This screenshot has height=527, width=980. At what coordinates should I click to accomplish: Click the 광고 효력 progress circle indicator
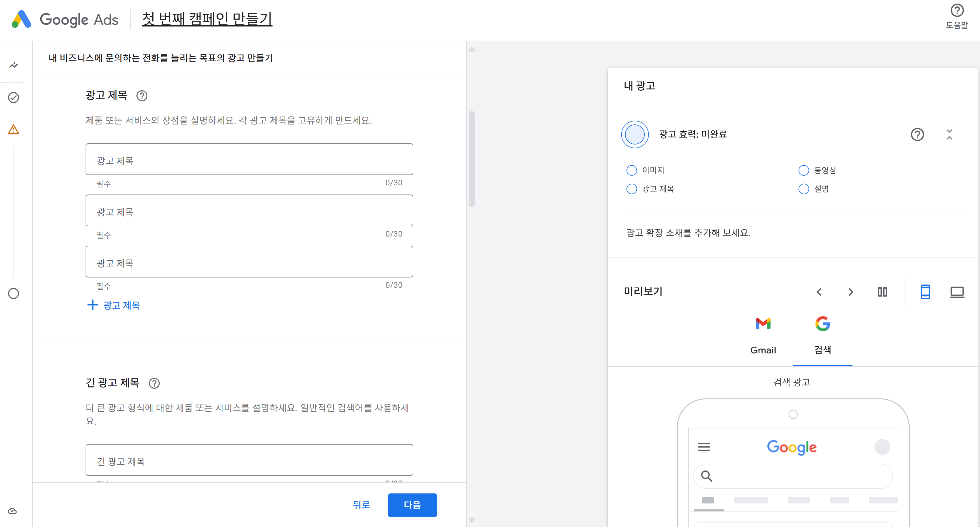pyautogui.click(x=635, y=134)
